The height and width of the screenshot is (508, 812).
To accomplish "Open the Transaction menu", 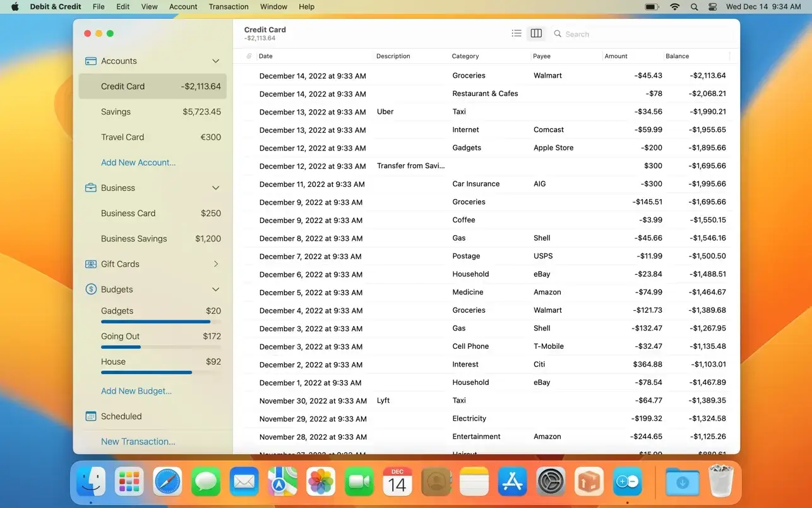I will (228, 7).
